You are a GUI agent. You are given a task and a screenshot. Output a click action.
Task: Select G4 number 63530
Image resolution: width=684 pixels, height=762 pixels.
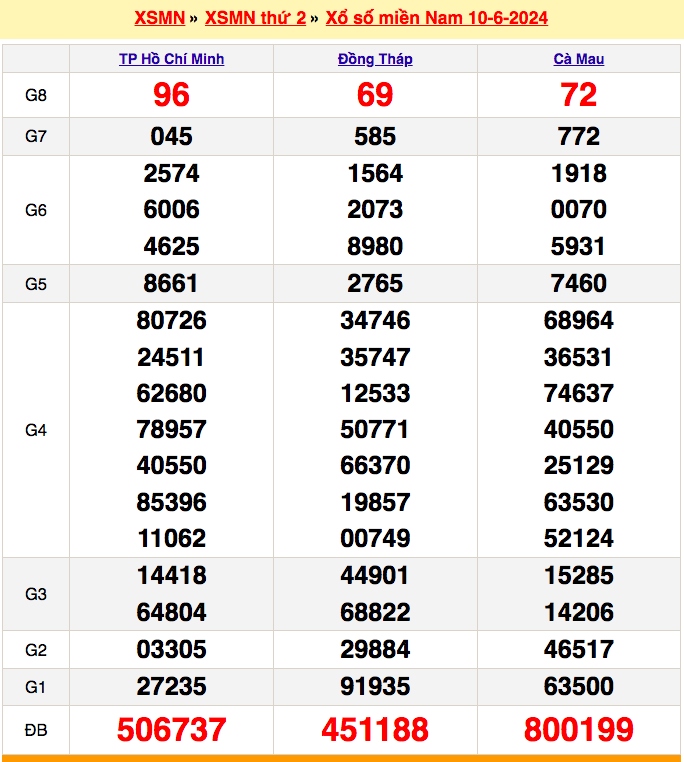pos(579,502)
